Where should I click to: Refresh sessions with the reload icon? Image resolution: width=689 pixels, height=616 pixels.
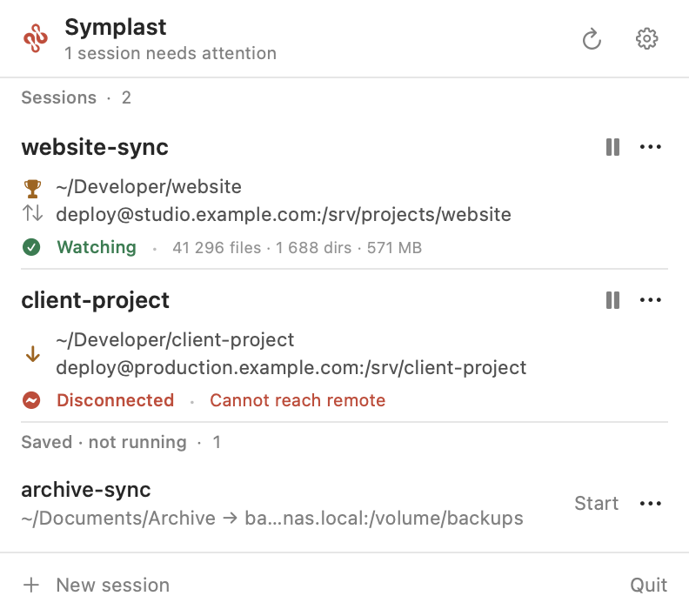(592, 39)
